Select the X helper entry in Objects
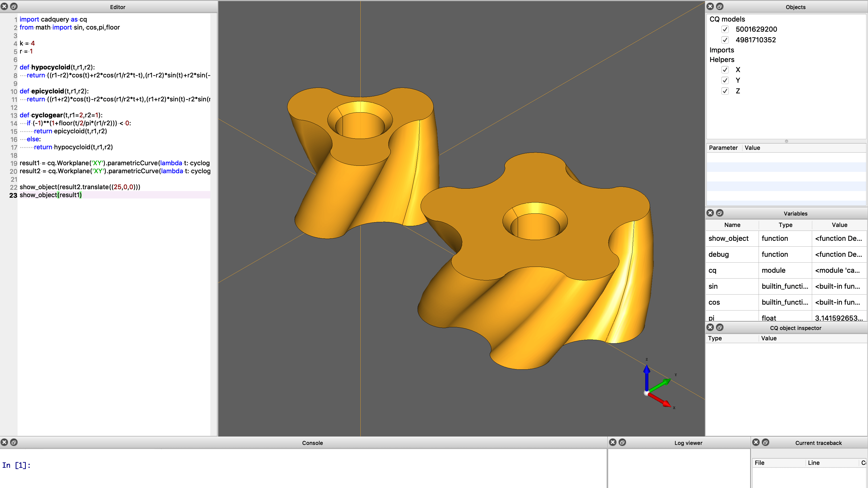Viewport: 868px width, 488px height. (x=738, y=70)
